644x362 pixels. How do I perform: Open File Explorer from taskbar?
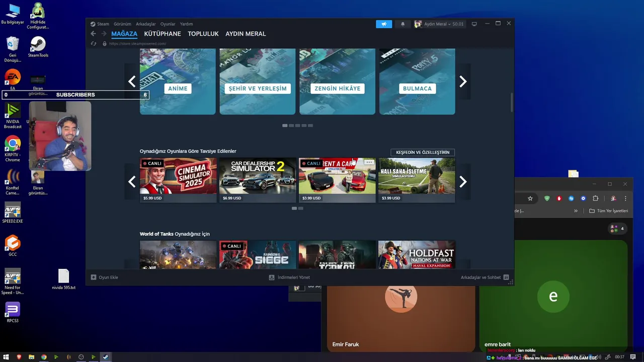[x=31, y=357]
